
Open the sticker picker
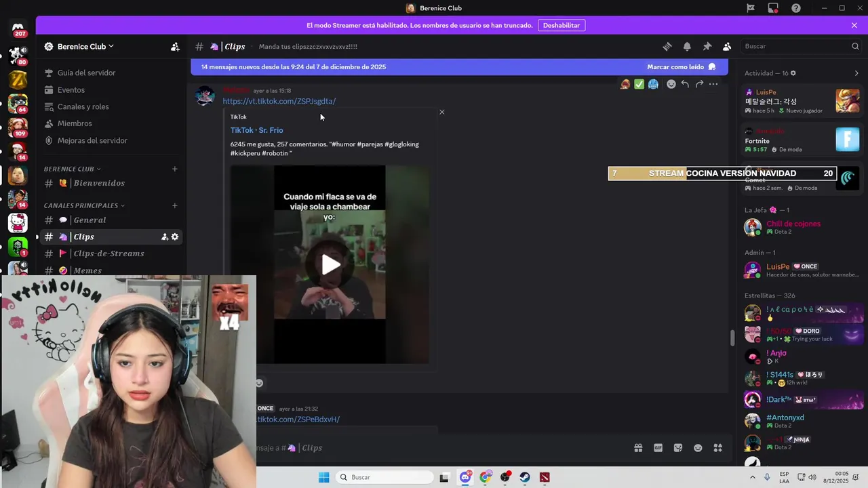[x=678, y=448]
